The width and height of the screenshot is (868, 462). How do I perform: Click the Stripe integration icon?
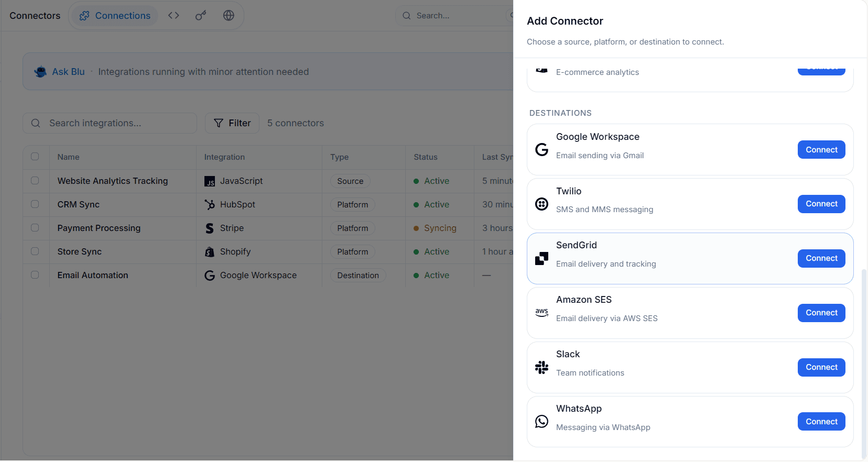click(x=210, y=228)
